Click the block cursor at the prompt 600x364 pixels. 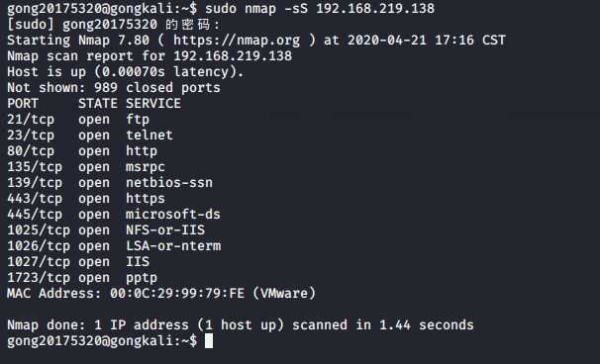coord(209,340)
